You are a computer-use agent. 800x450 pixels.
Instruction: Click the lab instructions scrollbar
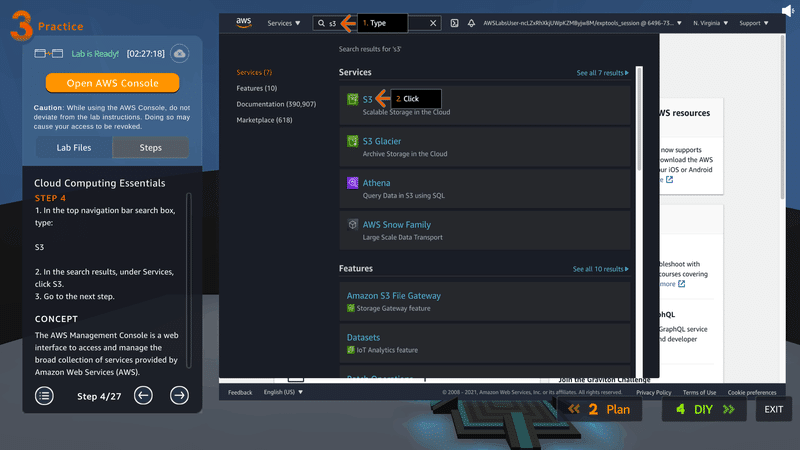tap(189, 280)
